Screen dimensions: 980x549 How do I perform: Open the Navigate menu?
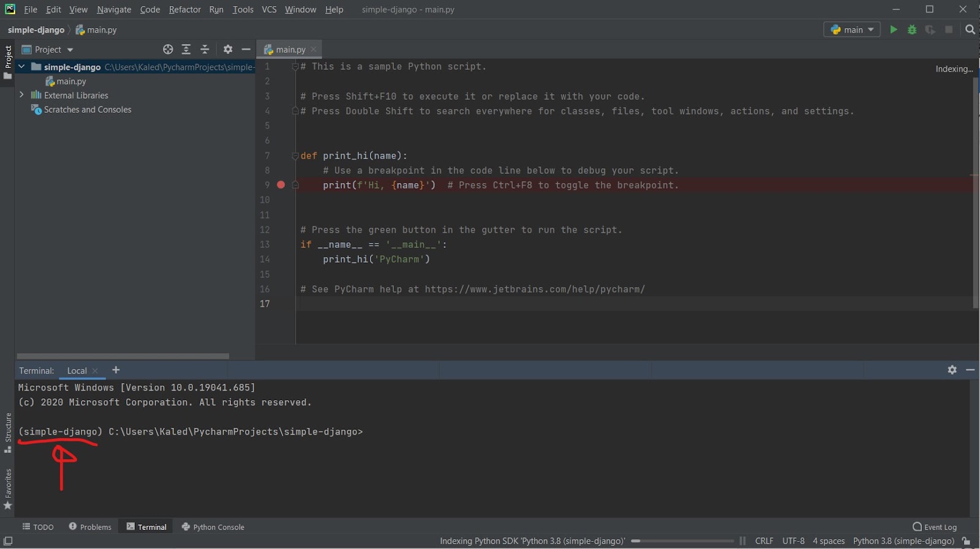(114, 10)
